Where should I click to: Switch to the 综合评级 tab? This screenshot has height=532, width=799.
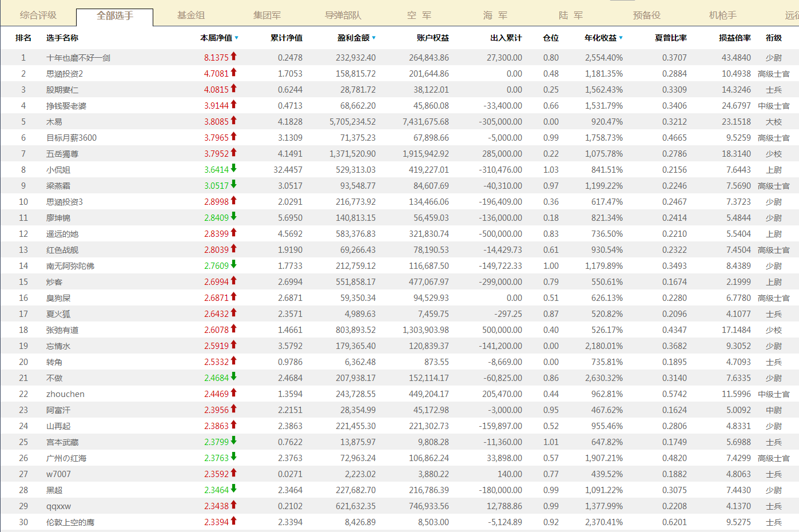tap(38, 15)
